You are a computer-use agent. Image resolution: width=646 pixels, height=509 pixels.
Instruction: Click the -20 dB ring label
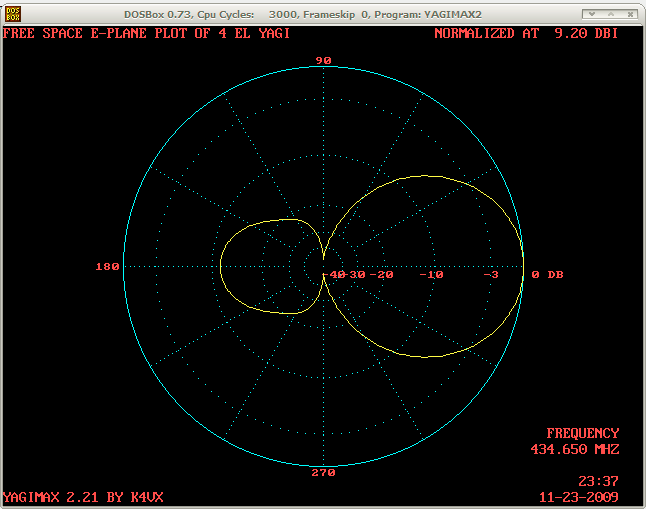[381, 274]
